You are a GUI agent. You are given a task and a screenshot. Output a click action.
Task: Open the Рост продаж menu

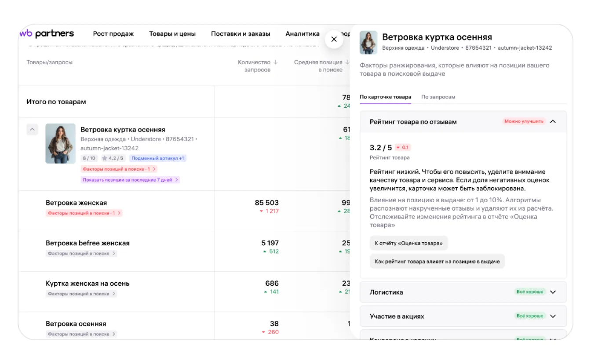tap(113, 34)
